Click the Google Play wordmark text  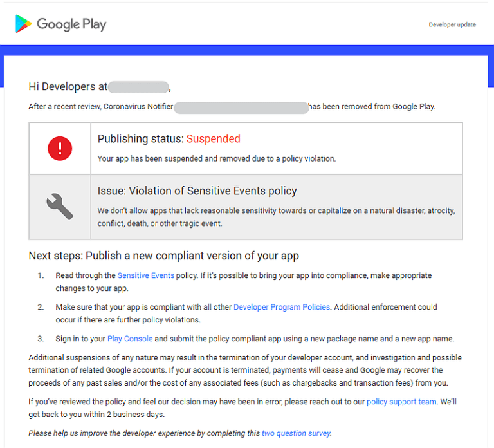pos(71,24)
